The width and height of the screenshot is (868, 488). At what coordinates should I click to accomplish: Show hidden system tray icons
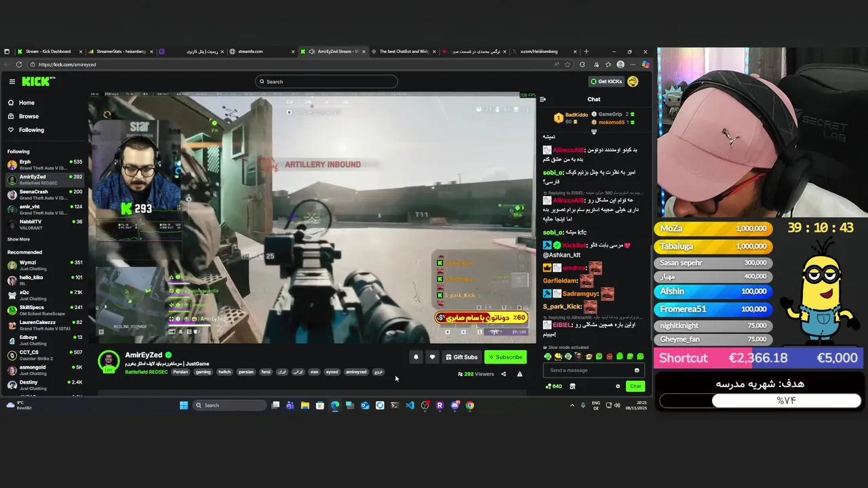click(572, 405)
